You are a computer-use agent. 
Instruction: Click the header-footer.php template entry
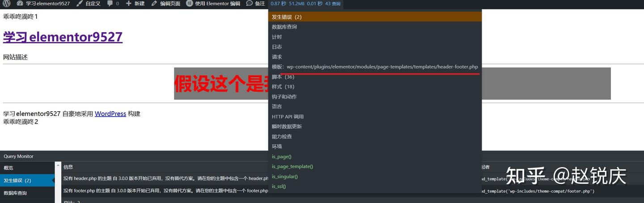tap(375, 67)
